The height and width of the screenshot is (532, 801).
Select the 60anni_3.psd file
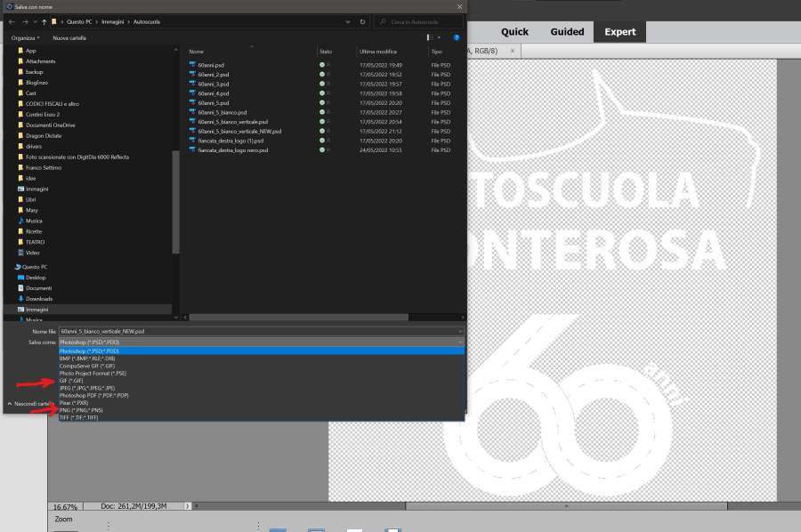[x=212, y=84]
